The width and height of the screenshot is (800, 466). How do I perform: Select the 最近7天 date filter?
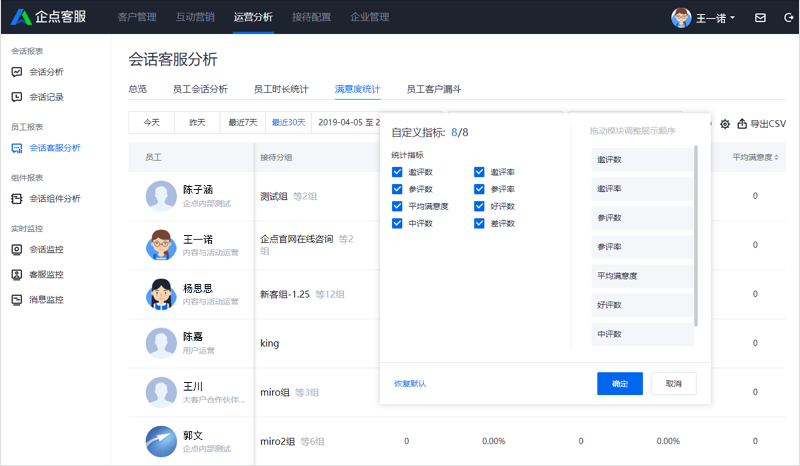click(x=243, y=122)
